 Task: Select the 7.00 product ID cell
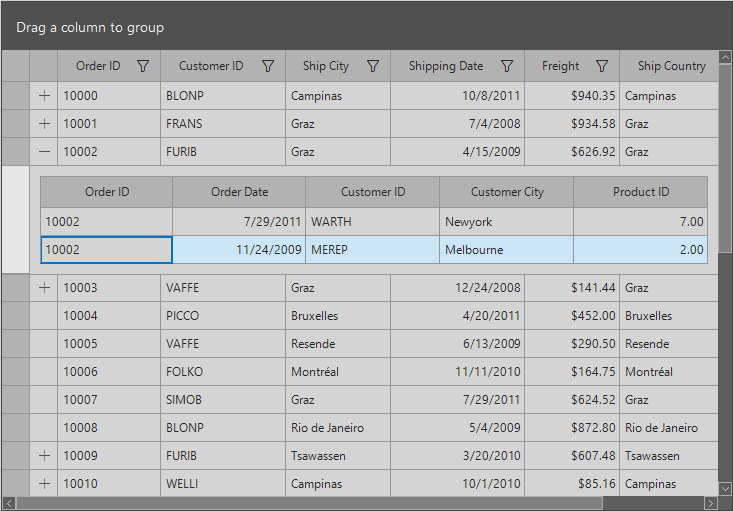tap(641, 222)
